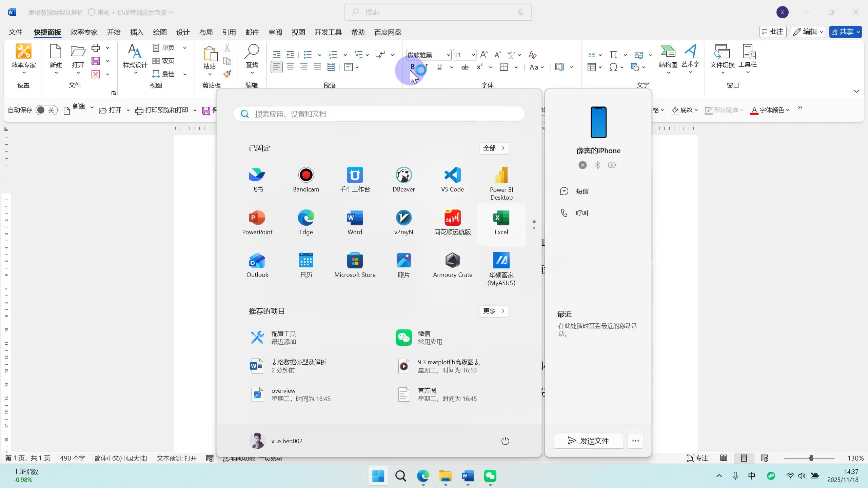The width and height of the screenshot is (868, 488).
Task: Toggle the 自动保存 switch
Action: coord(46,110)
